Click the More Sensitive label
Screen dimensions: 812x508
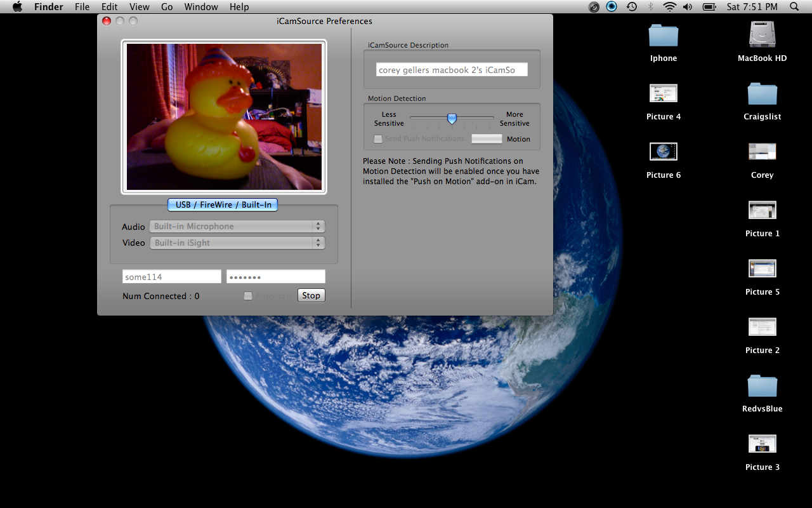[514, 119]
